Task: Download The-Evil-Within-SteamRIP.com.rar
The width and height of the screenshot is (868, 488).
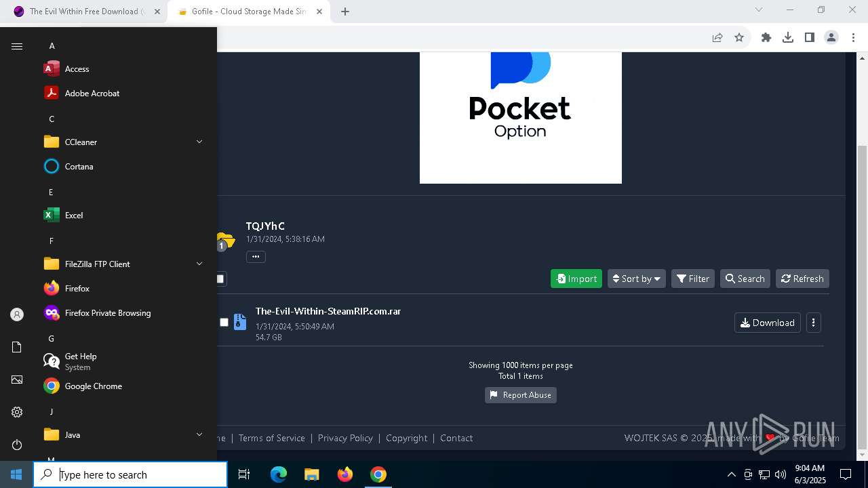Action: point(768,323)
